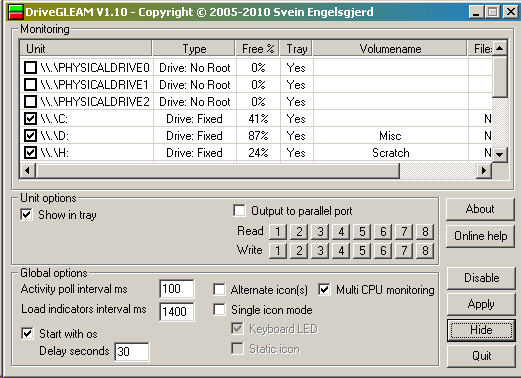Click the horizontal scroll left arrow
The width and height of the screenshot is (521, 378).
click(27, 171)
